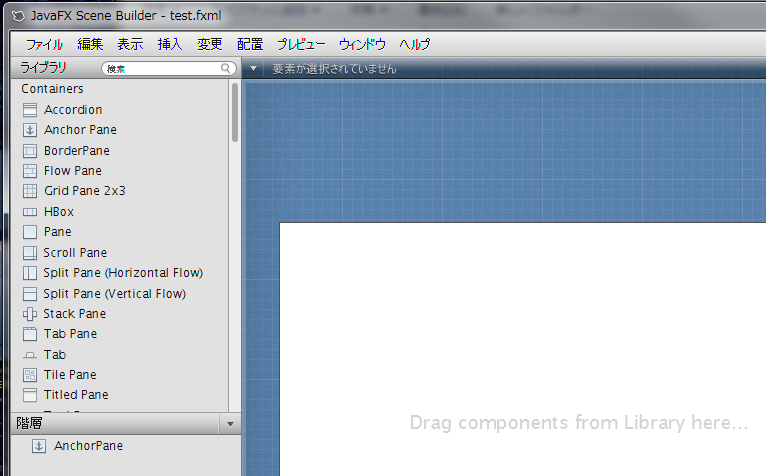This screenshot has height=476, width=766.
Task: Click the Grid Pane 2x3 icon
Action: 30,191
